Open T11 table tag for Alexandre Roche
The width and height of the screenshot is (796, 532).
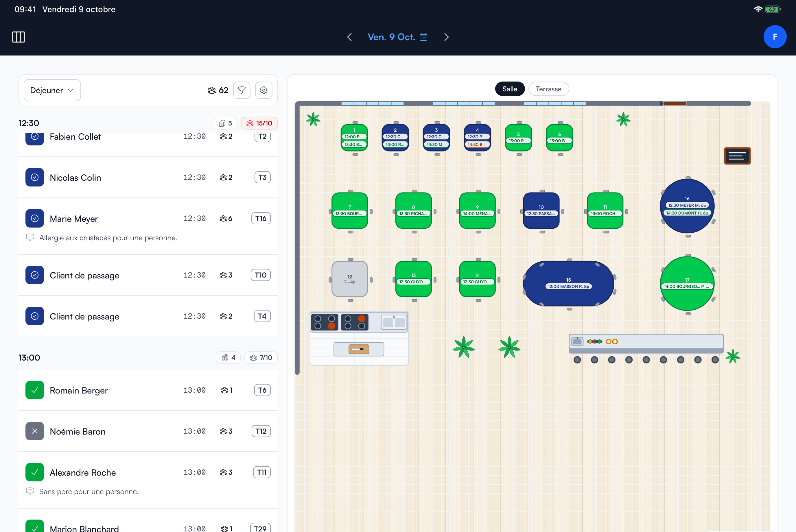262,472
